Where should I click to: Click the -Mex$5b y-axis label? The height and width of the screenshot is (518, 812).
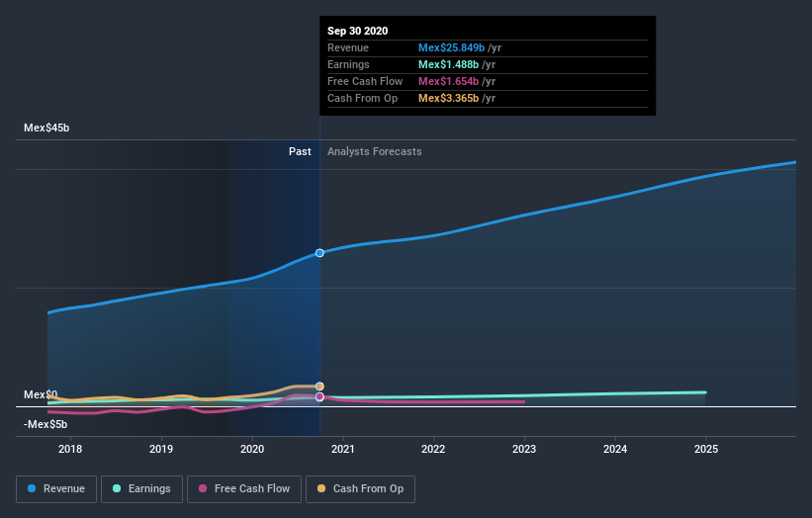click(45, 424)
